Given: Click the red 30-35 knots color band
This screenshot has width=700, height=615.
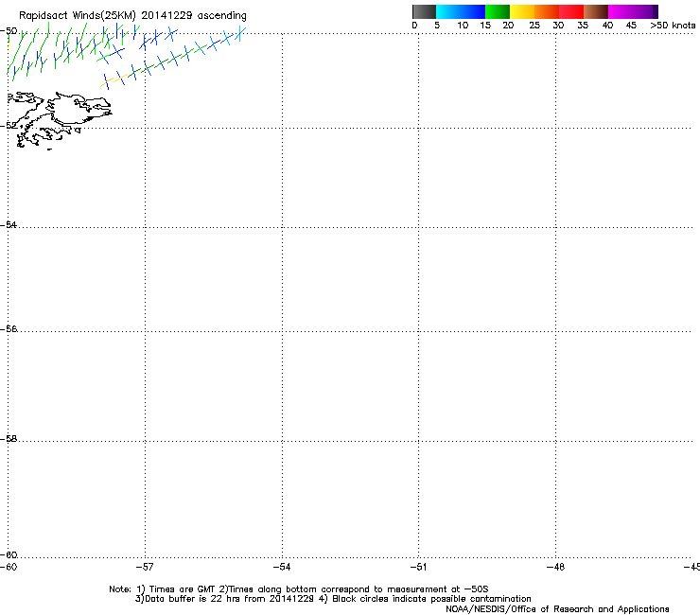Looking at the screenshot, I should [571, 11].
